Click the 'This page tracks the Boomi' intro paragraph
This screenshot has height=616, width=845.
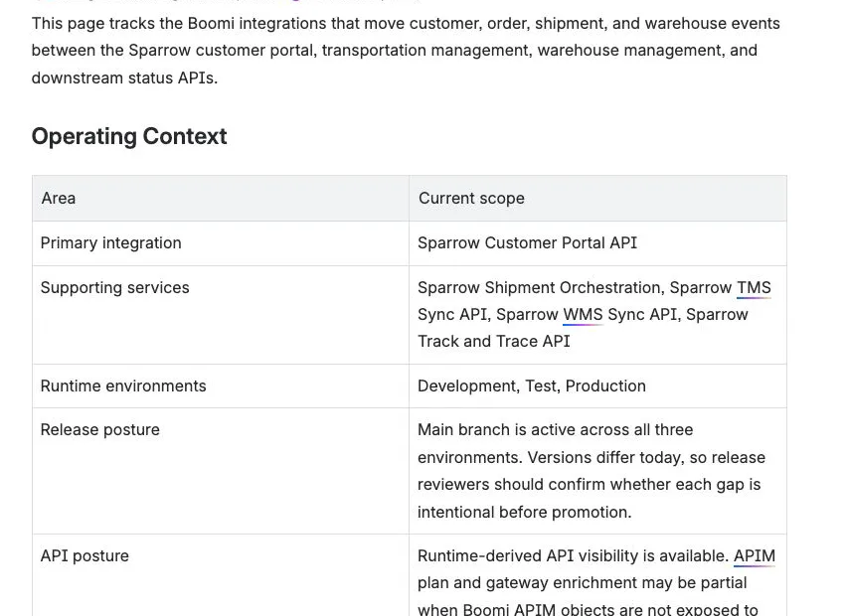(406, 51)
